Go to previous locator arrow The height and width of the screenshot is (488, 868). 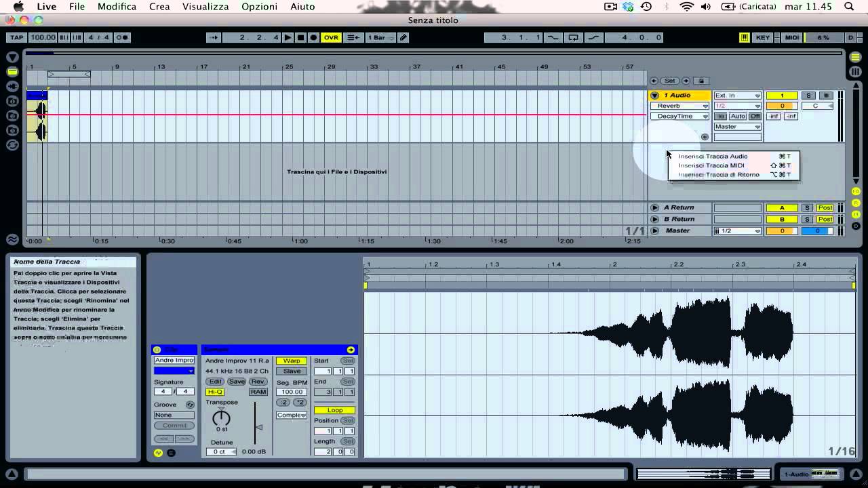point(654,81)
